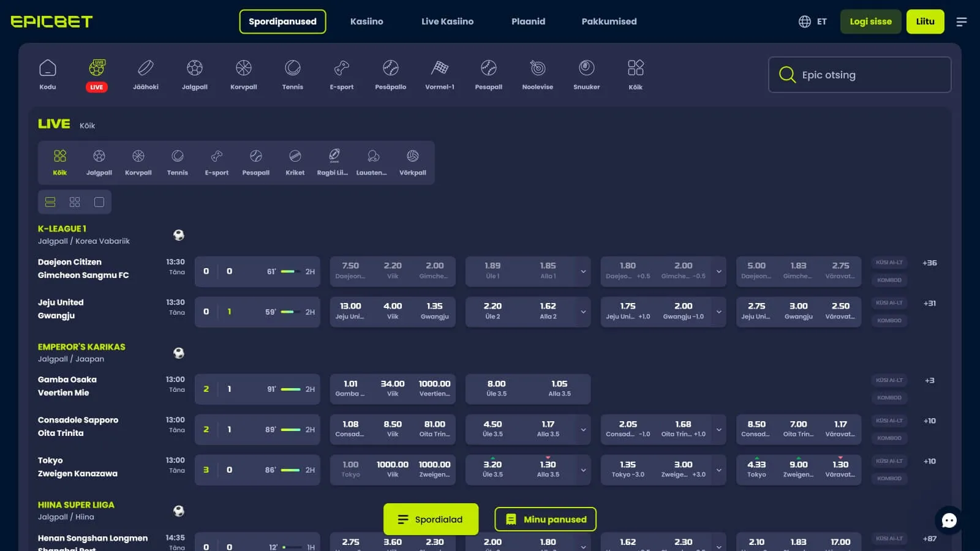Filter live events by Jalgpall

99,163
